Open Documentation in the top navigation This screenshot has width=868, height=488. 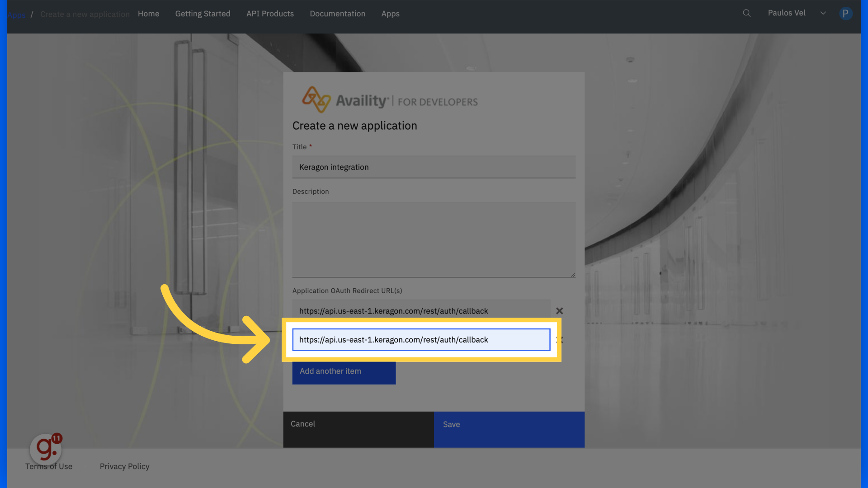click(337, 14)
